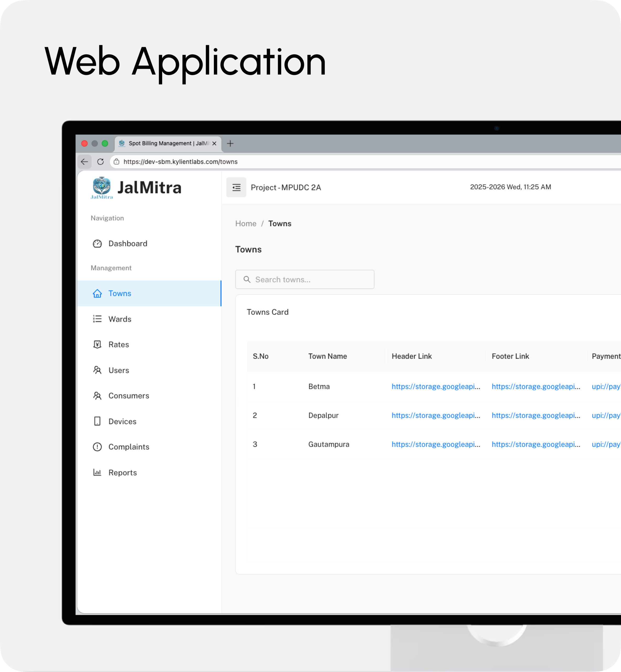Click the Complaints exclamation icon
The width and height of the screenshot is (621, 672).
coord(97,447)
